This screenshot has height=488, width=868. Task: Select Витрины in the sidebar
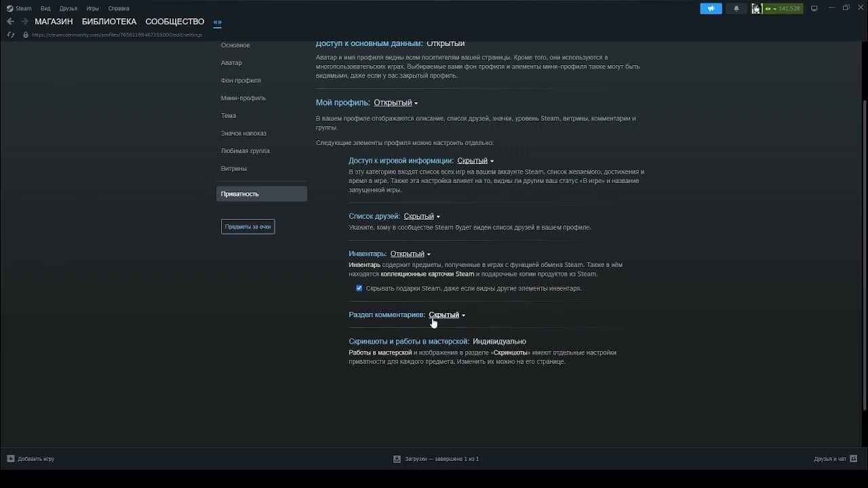[x=234, y=169]
